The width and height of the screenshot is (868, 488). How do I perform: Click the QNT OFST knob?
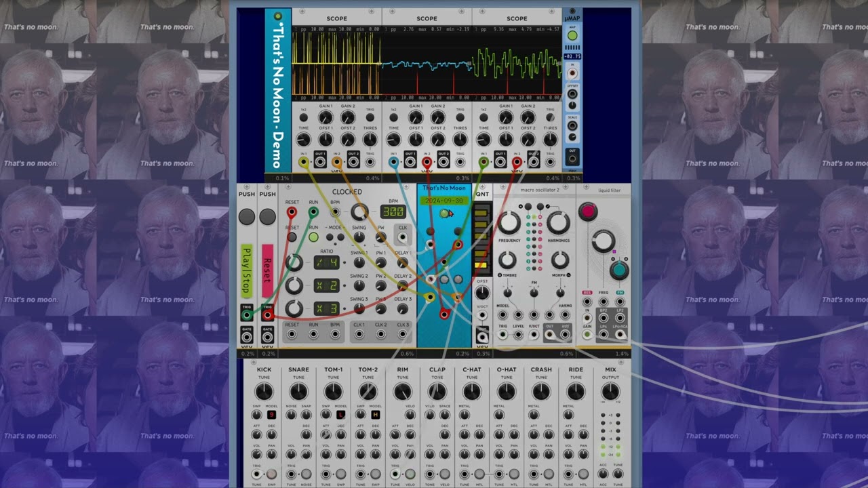[482, 293]
